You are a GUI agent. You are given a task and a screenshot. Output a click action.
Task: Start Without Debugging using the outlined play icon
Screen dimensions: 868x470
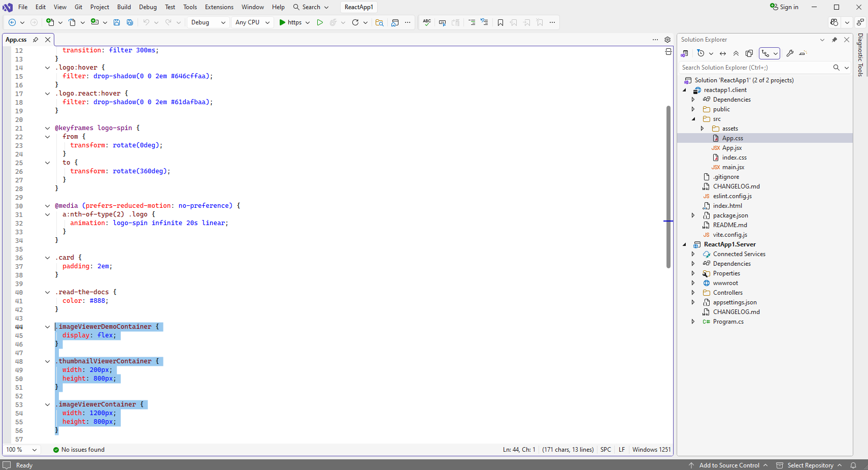point(320,22)
